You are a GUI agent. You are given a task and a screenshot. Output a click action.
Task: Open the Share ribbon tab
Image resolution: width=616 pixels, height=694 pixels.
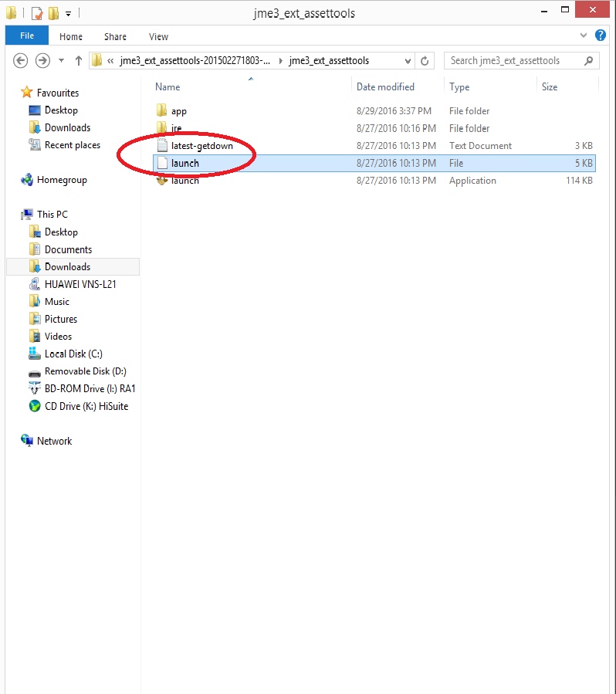pos(115,37)
